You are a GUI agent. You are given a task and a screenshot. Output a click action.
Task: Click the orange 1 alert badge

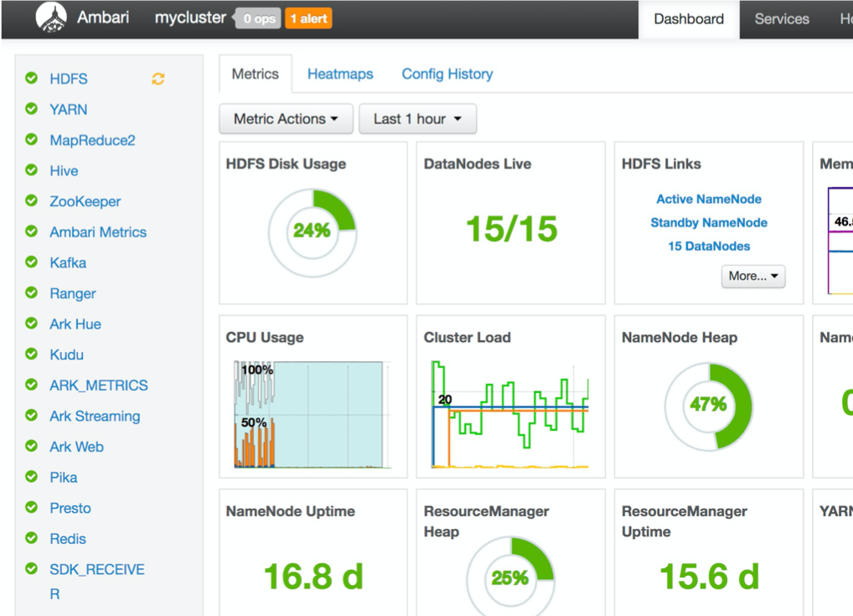tap(308, 18)
